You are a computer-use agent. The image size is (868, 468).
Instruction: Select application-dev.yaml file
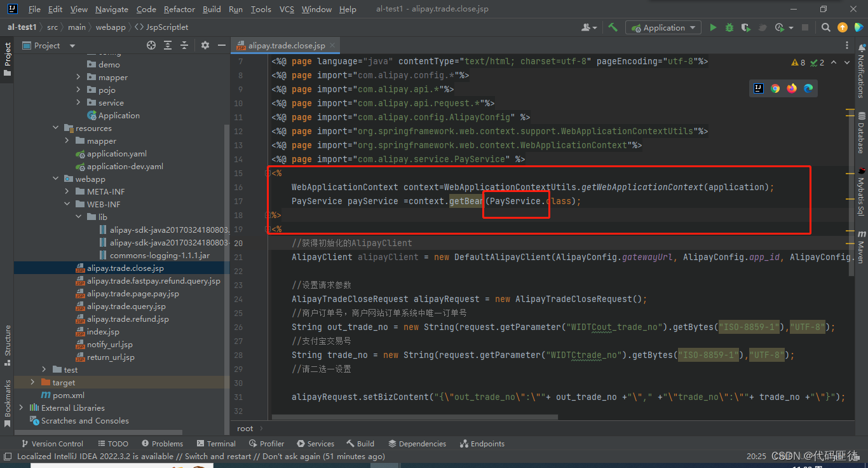(125, 166)
